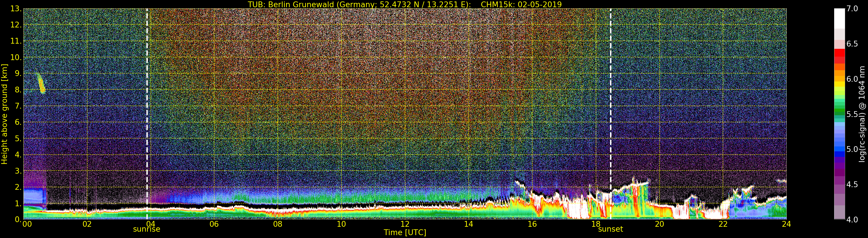868x238 pixels.
Task: Click the high cloud echo near 8 km
Action: point(41,83)
